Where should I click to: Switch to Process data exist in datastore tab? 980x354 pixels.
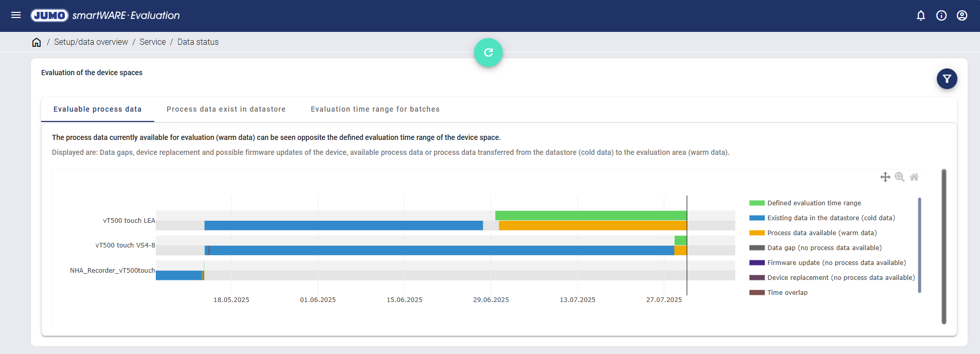coord(226,109)
